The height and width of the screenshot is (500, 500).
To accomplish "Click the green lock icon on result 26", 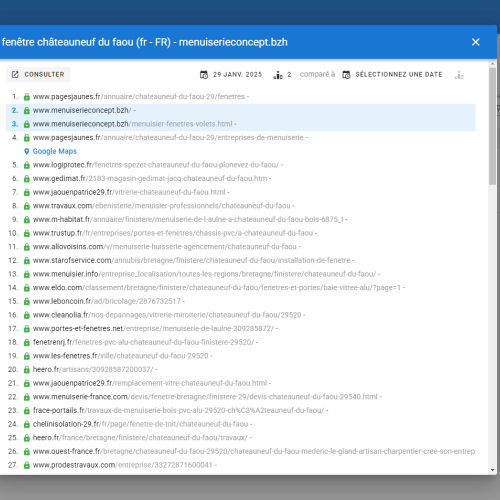I will tap(27, 452).
